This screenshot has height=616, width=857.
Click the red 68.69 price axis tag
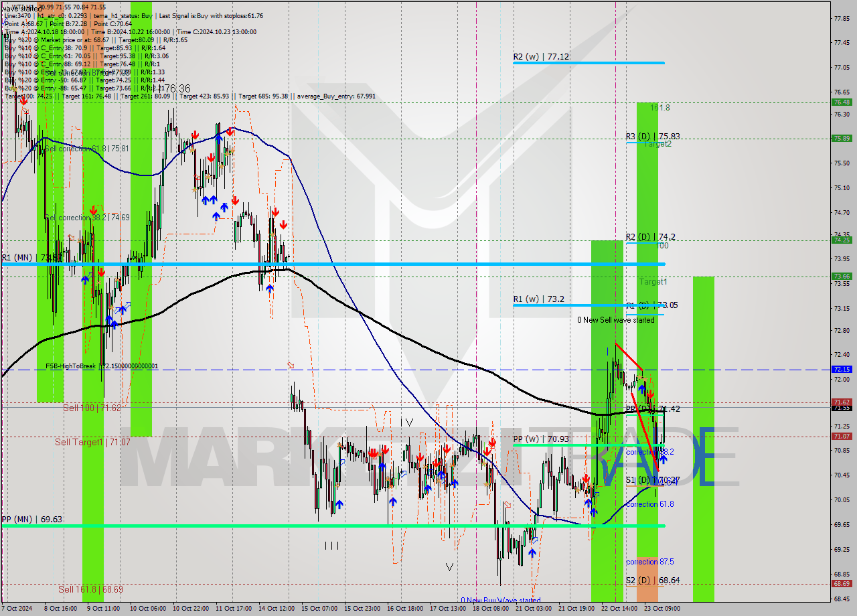click(x=842, y=583)
